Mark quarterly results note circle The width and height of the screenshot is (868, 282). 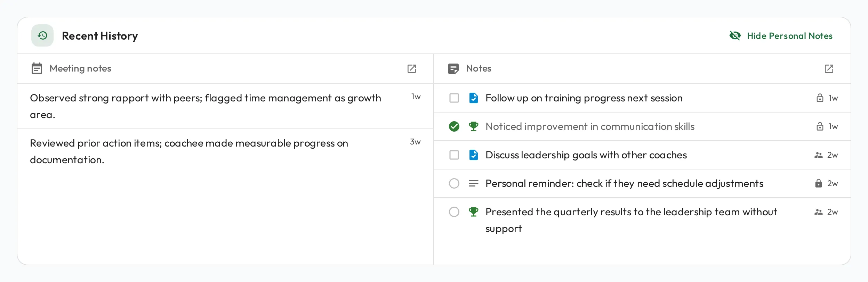click(x=454, y=212)
